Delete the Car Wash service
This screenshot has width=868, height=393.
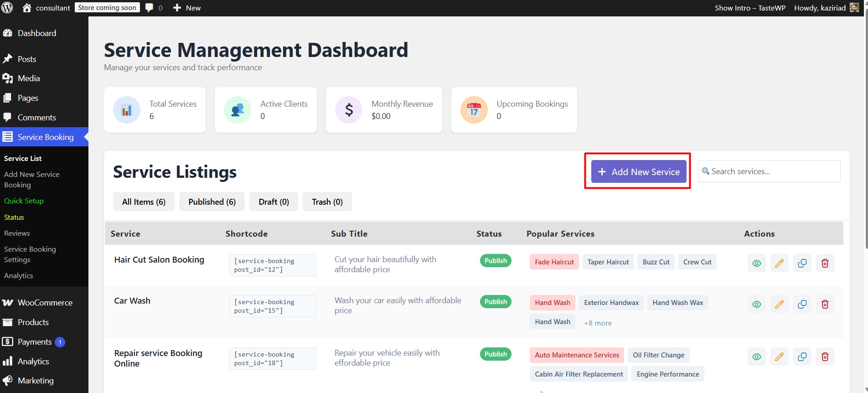point(825,304)
